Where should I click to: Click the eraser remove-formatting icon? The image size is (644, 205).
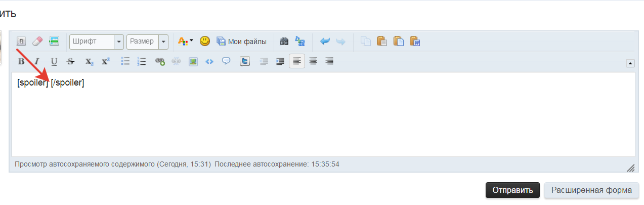38,42
